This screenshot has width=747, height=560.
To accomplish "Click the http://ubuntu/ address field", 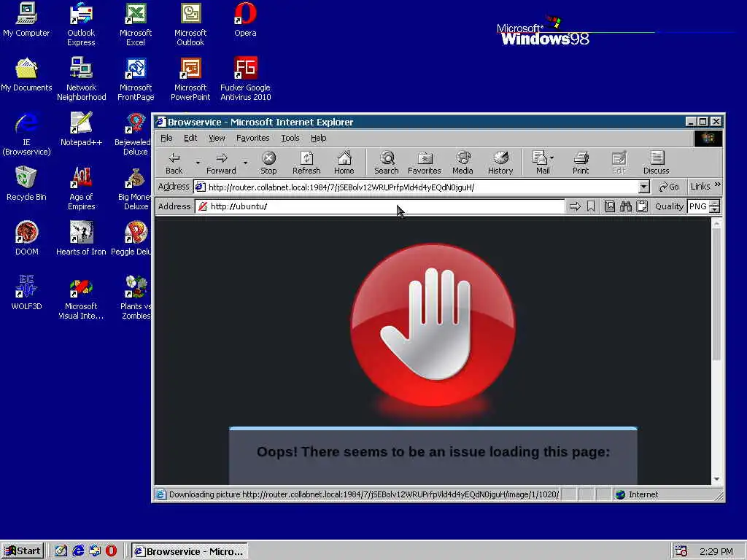I will (x=380, y=206).
